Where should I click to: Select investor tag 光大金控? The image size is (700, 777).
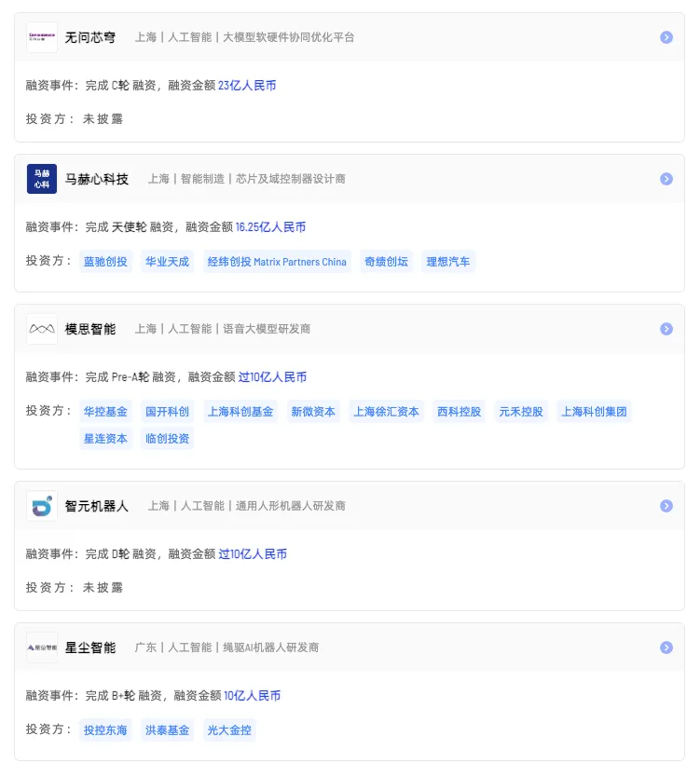pos(229,729)
